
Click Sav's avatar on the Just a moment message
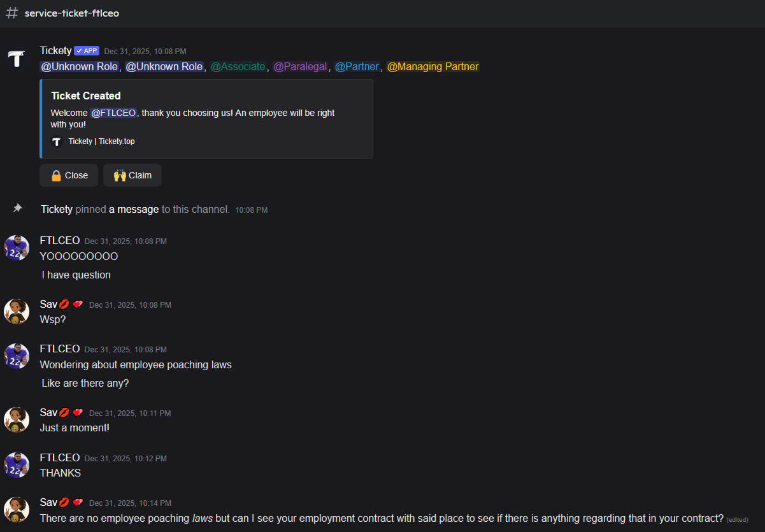pyautogui.click(x=16, y=419)
